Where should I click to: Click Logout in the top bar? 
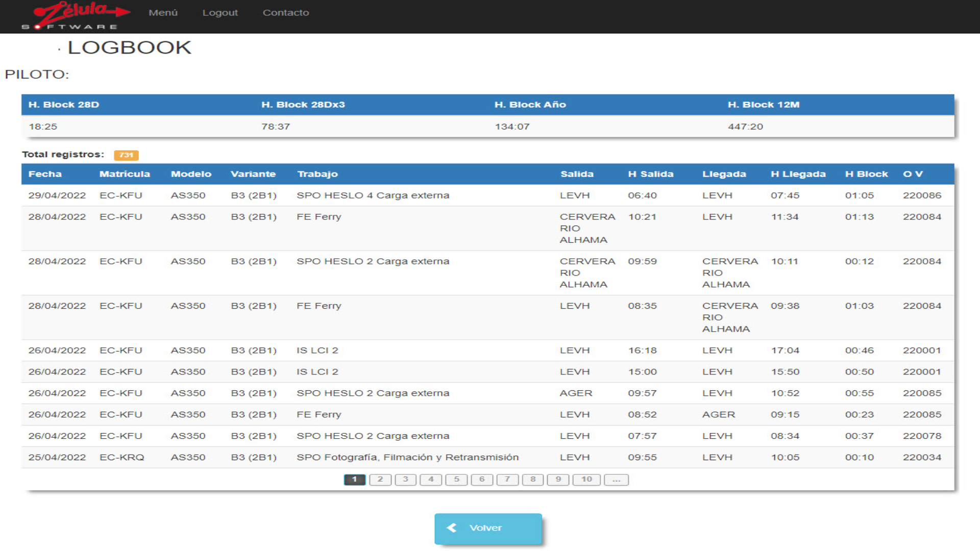pyautogui.click(x=220, y=13)
